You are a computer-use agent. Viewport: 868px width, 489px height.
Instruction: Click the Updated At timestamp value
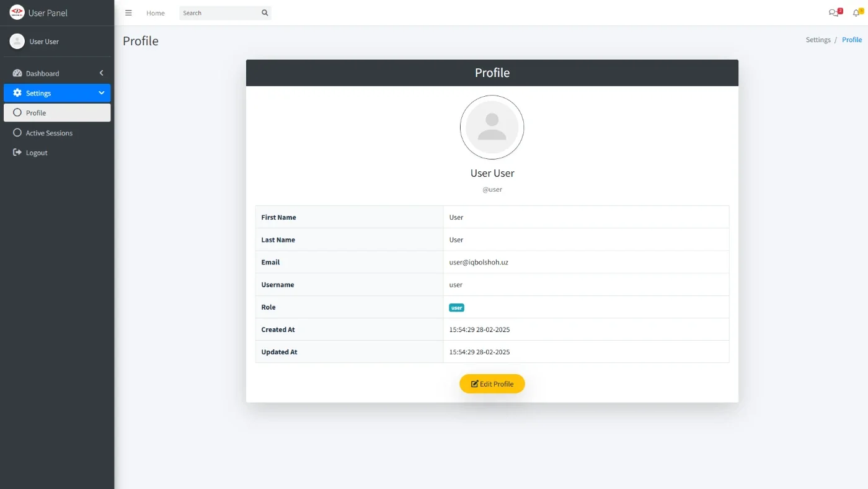pyautogui.click(x=479, y=352)
